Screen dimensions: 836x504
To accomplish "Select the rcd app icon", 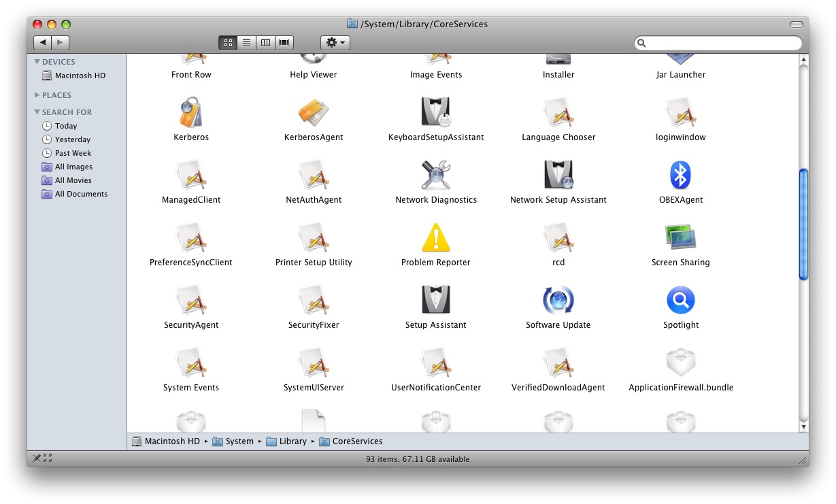I will tap(558, 237).
